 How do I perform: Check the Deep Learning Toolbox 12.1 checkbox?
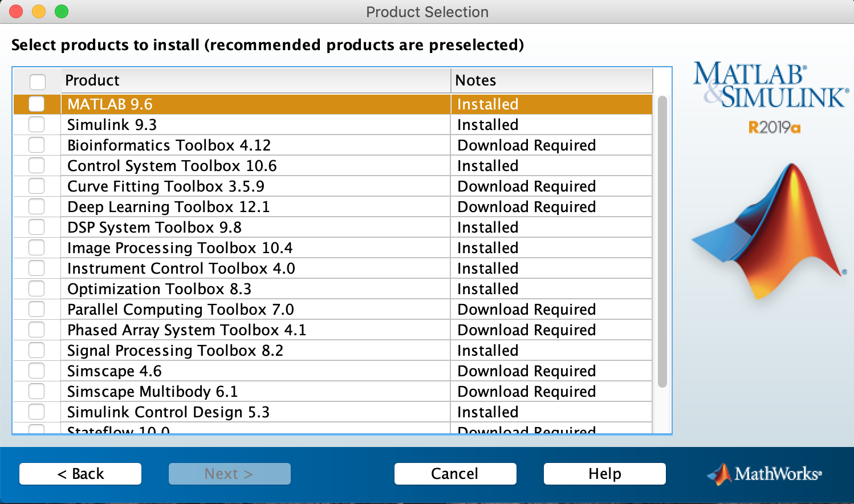click(36, 206)
